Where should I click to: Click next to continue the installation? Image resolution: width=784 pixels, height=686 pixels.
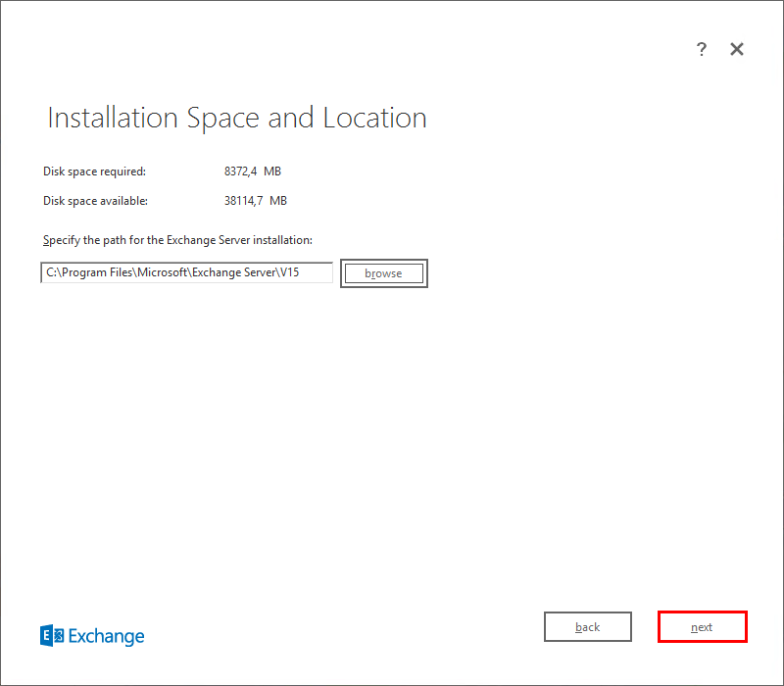[702, 626]
